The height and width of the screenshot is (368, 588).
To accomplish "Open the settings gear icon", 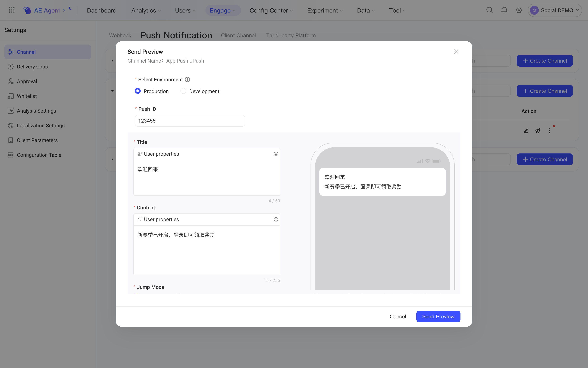I will [519, 10].
